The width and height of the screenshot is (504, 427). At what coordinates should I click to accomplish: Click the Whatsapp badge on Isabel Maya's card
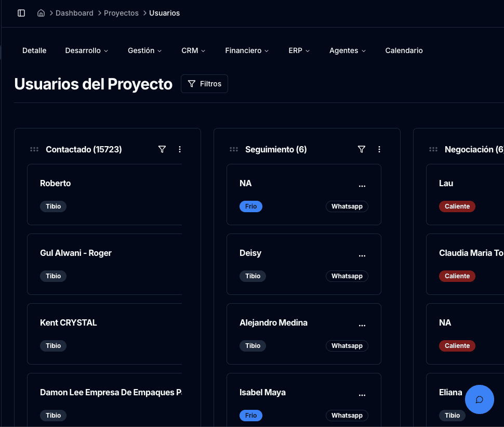347,415
